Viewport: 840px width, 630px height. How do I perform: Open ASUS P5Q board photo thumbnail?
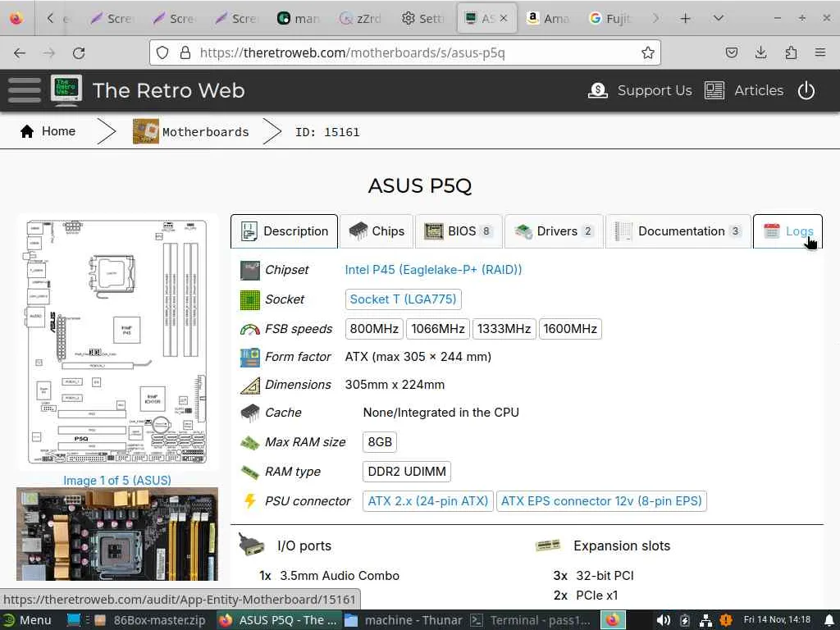pyautogui.click(x=117, y=533)
